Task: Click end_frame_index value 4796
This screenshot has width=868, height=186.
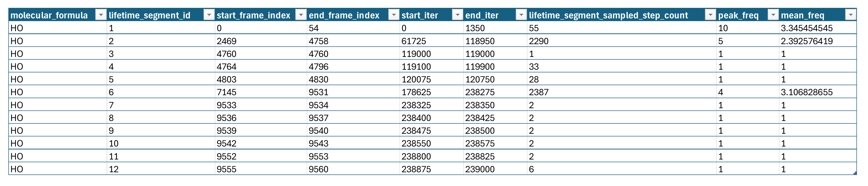Action: (x=318, y=66)
